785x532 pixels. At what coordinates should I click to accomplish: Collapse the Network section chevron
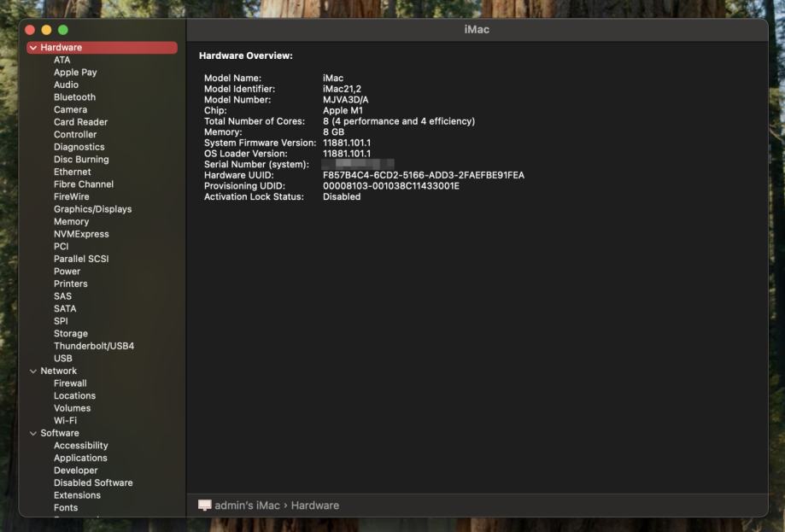pos(33,371)
